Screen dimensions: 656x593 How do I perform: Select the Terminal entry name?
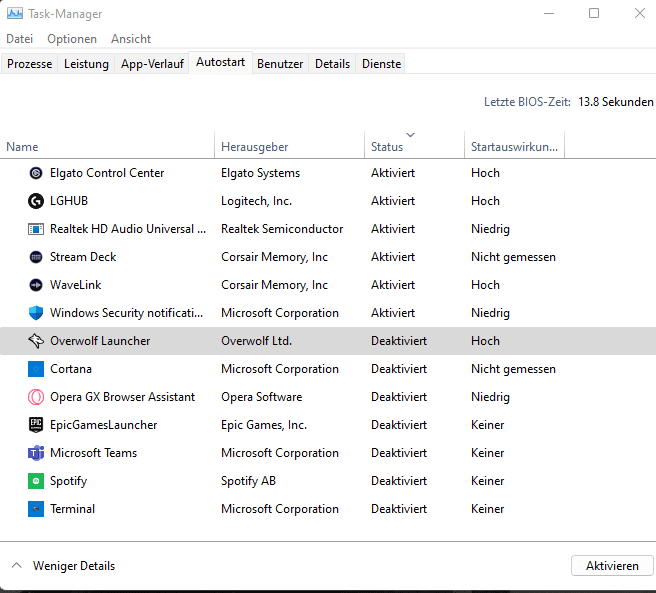72,509
